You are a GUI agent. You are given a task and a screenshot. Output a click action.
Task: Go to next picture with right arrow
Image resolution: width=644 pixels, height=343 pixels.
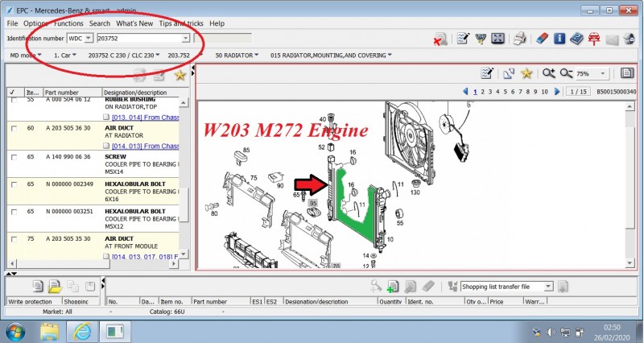point(557,91)
